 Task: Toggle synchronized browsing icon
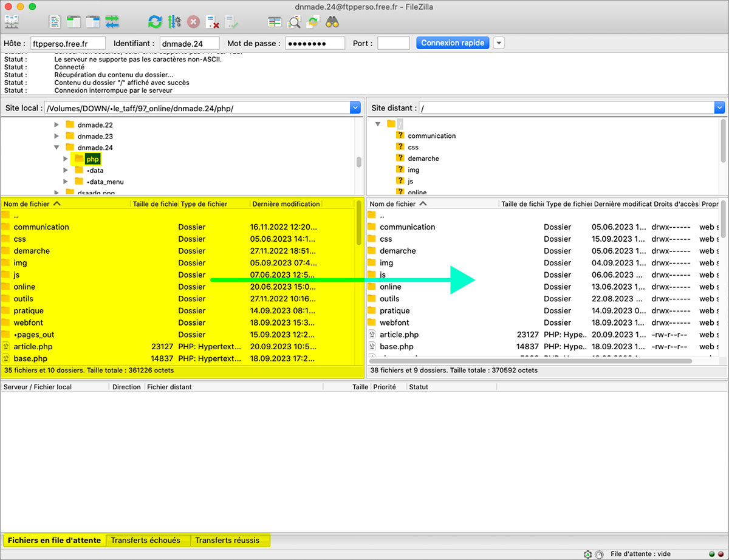pos(313,22)
